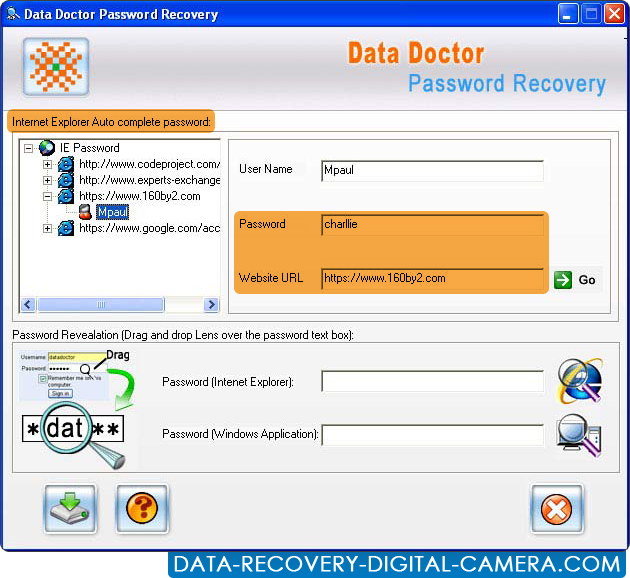
Task: Click the IE icon beside codeproject.com
Action: pyautogui.click(x=65, y=164)
